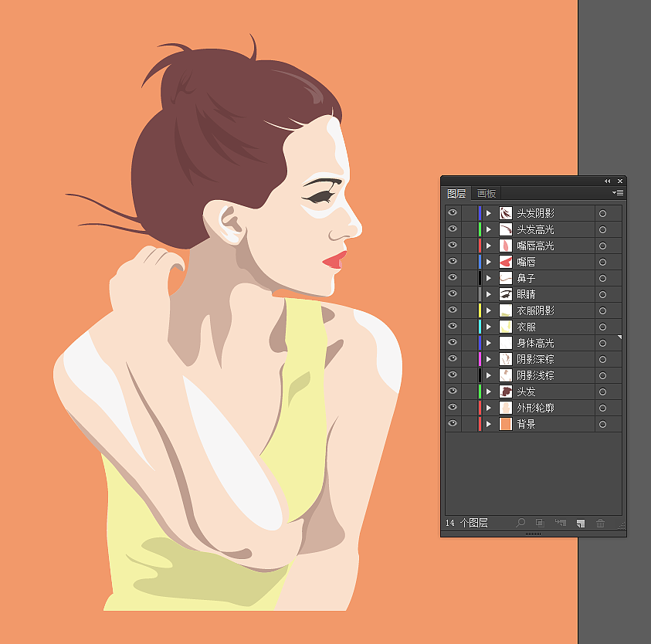Click target circle of 衣服阴影 layer
The height and width of the screenshot is (644, 651).
[x=603, y=310]
